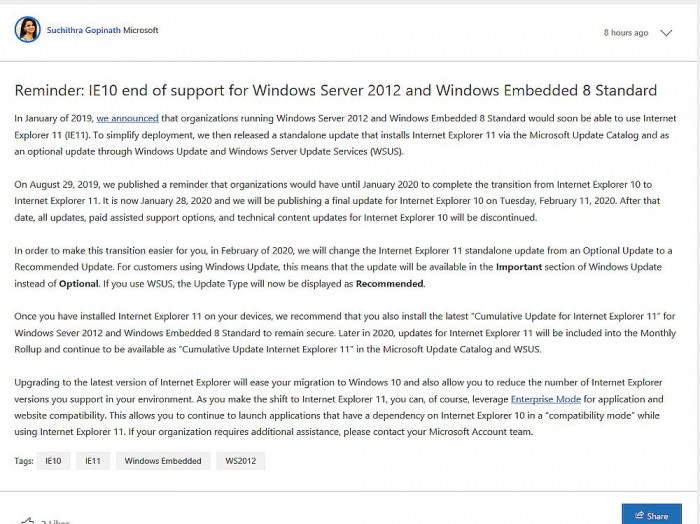The height and width of the screenshot is (524, 700).
Task: Click the bold word "Recommended" ending the third paragraph
Action: pos(390,284)
